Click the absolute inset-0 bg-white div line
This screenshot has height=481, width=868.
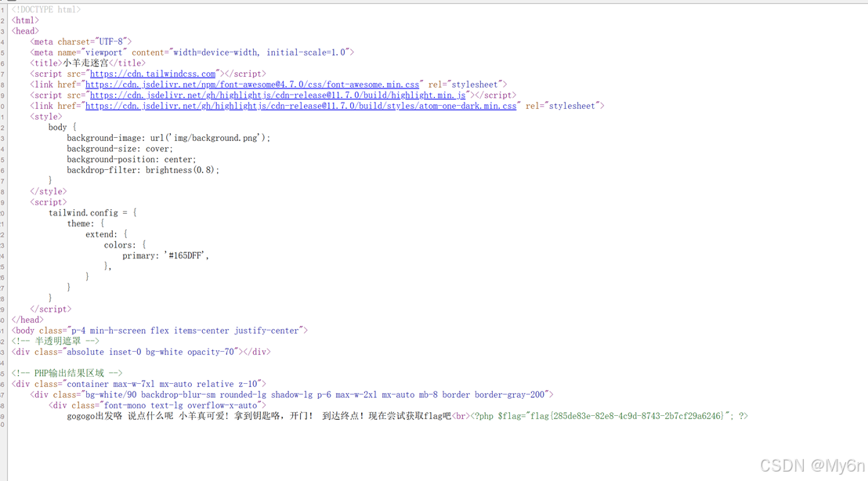141,352
